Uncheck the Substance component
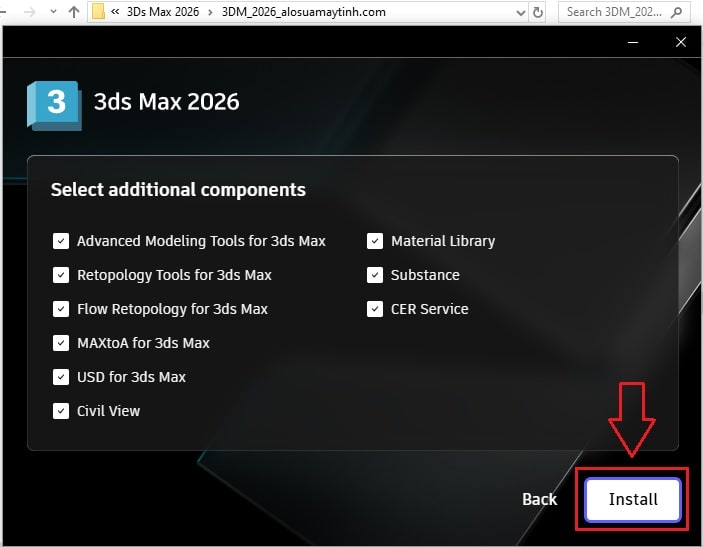Viewport: 703px width, 547px height. click(x=375, y=275)
